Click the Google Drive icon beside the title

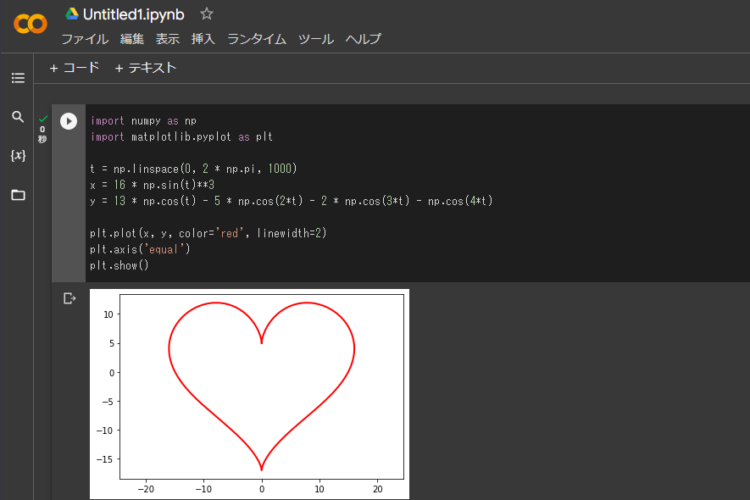coord(72,14)
